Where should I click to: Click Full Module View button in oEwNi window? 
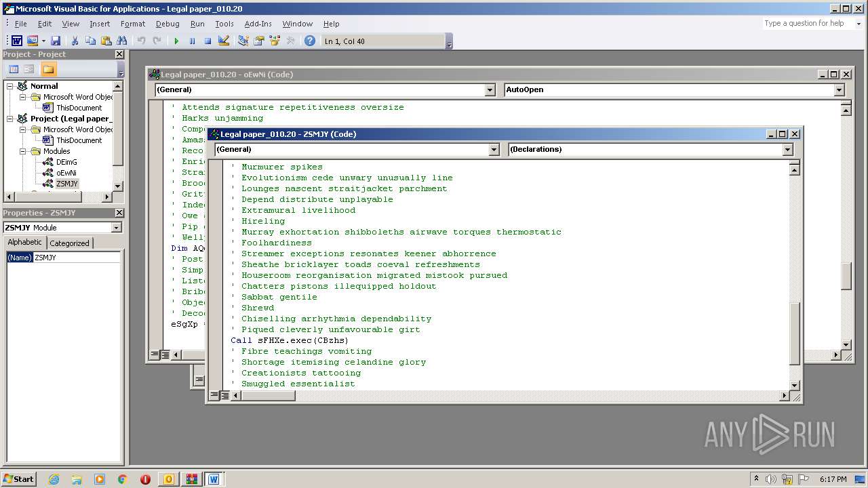[165, 354]
